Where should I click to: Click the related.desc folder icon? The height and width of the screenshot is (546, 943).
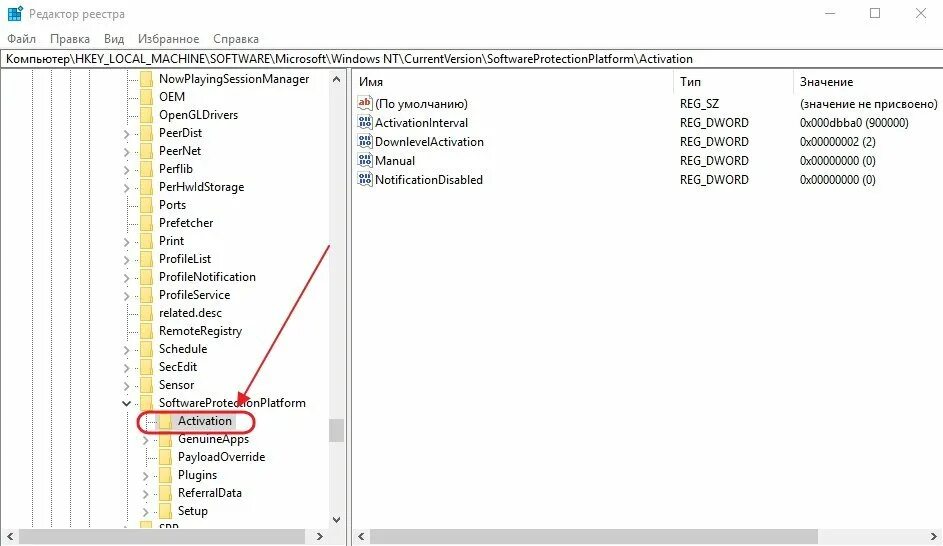coord(146,313)
